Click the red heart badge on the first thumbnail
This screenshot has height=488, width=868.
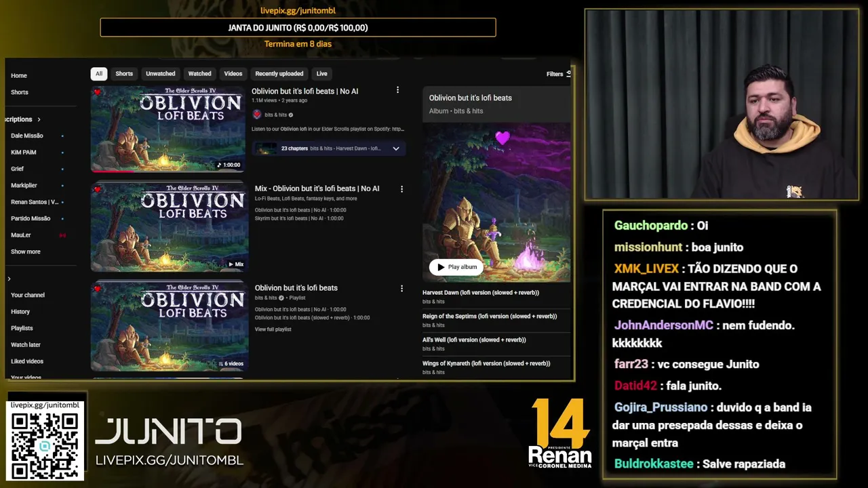[x=98, y=92]
